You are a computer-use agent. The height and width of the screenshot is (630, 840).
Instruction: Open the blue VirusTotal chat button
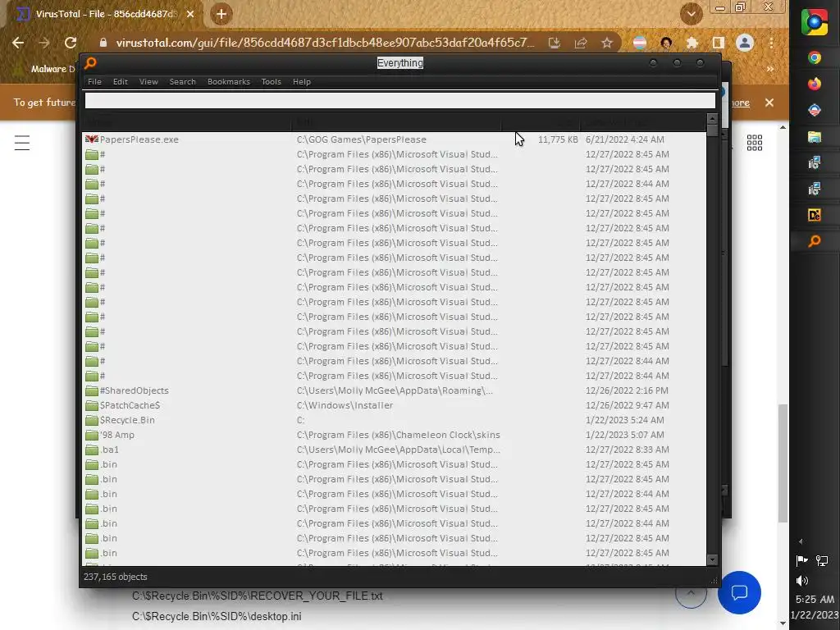coord(739,592)
